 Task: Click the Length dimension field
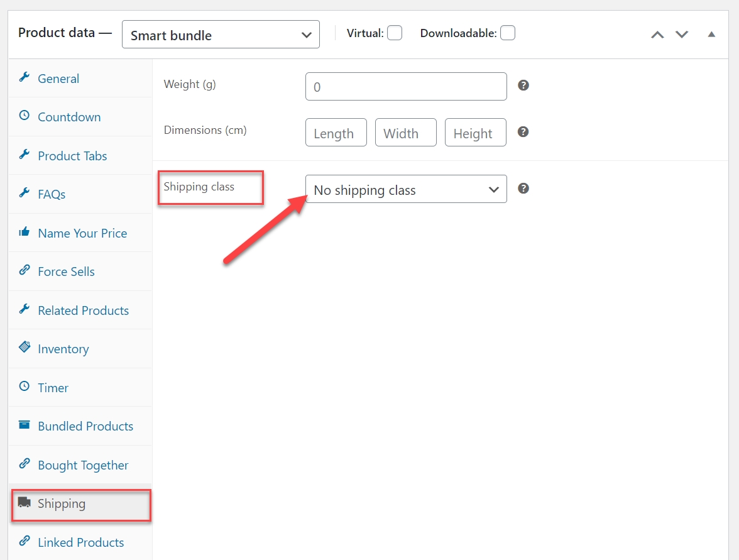[x=336, y=133]
